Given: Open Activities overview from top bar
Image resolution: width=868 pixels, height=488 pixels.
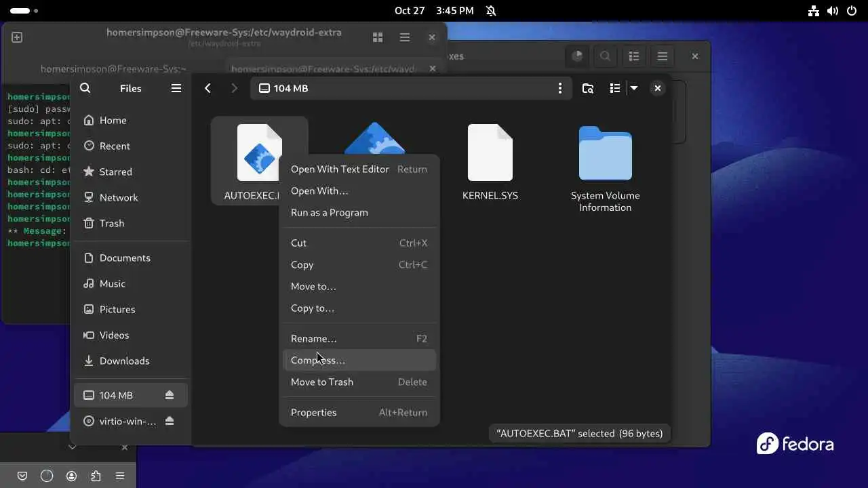Looking at the screenshot, I should 24,11.
